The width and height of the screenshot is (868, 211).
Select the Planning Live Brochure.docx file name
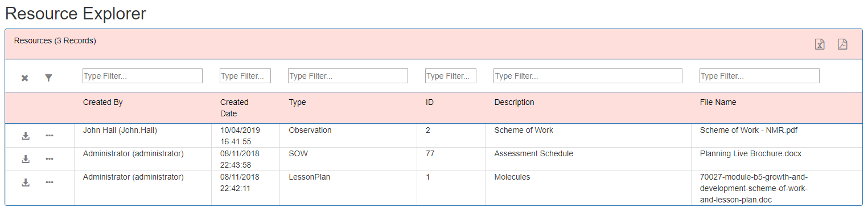[x=751, y=154]
